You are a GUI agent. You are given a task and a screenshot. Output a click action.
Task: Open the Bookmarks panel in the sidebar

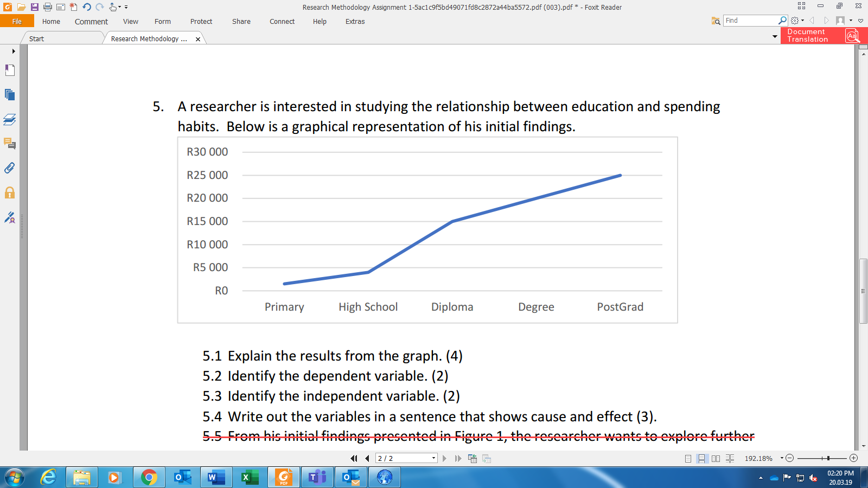(9, 70)
